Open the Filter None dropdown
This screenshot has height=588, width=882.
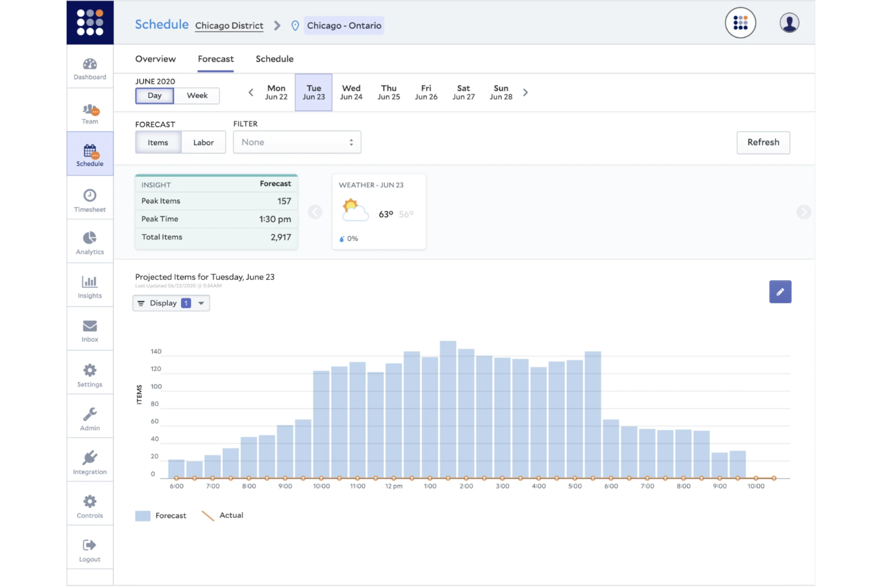(297, 142)
